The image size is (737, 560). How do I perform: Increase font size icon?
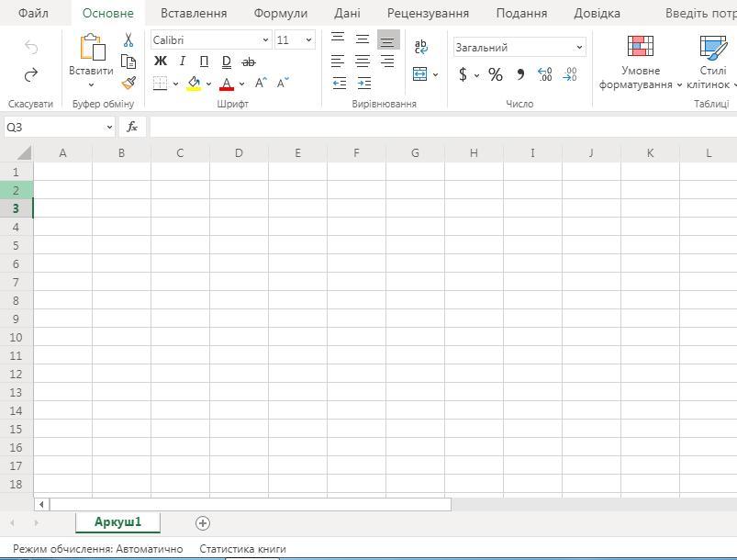point(261,84)
